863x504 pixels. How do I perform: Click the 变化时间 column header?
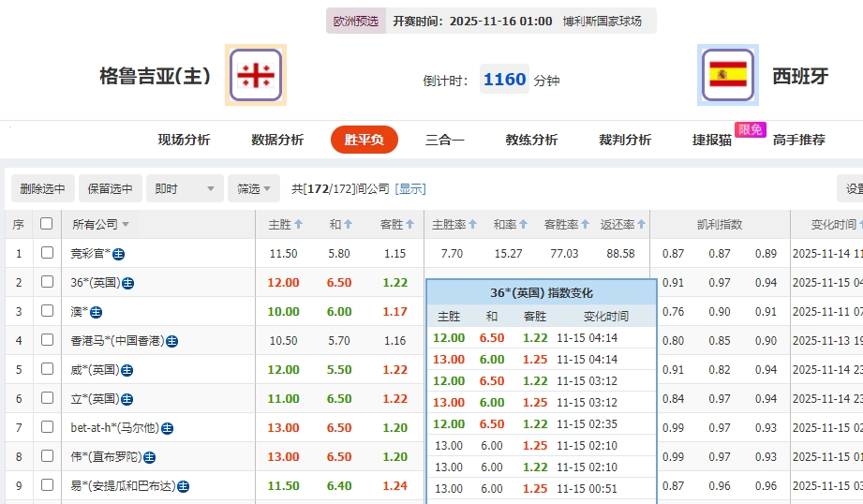click(833, 225)
